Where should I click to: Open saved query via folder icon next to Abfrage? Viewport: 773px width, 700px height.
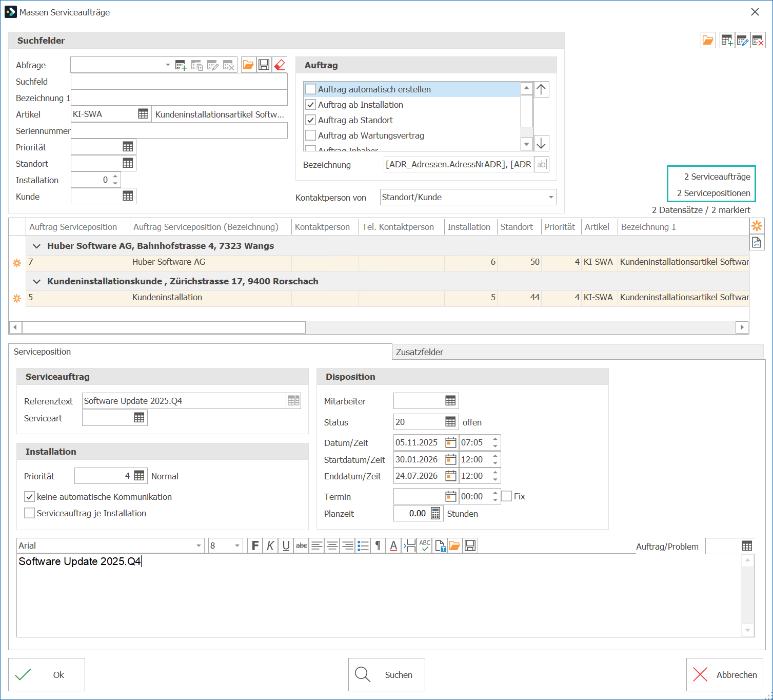pyautogui.click(x=248, y=65)
